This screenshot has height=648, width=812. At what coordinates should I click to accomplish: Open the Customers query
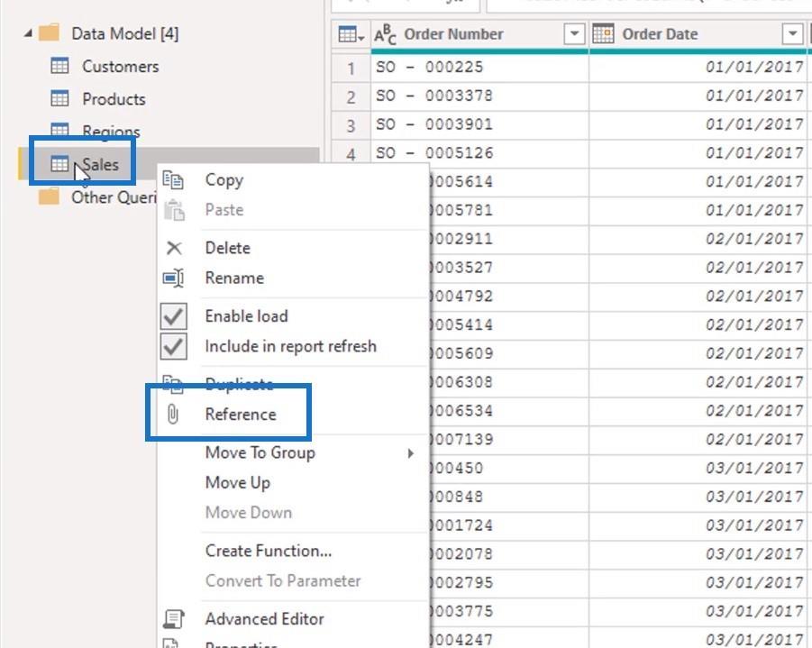[x=120, y=67]
